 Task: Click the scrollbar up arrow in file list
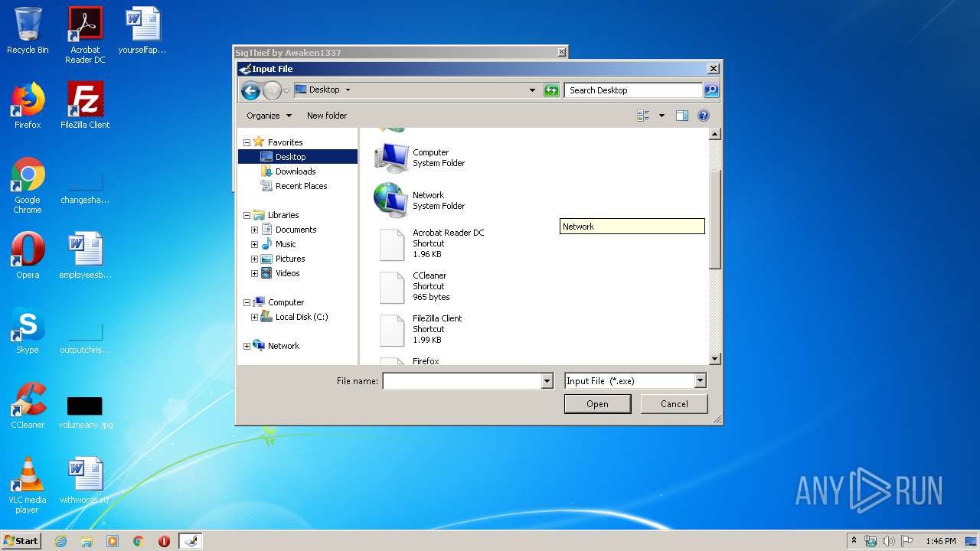click(715, 134)
